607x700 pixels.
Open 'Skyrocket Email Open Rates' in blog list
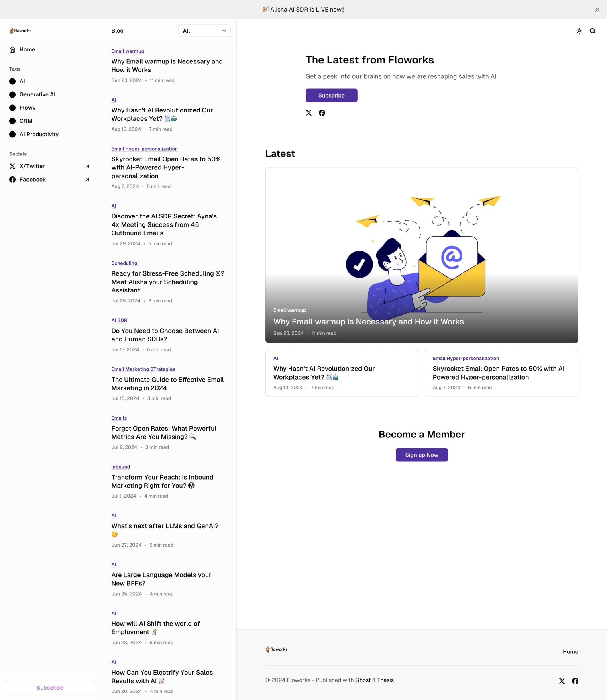click(166, 167)
